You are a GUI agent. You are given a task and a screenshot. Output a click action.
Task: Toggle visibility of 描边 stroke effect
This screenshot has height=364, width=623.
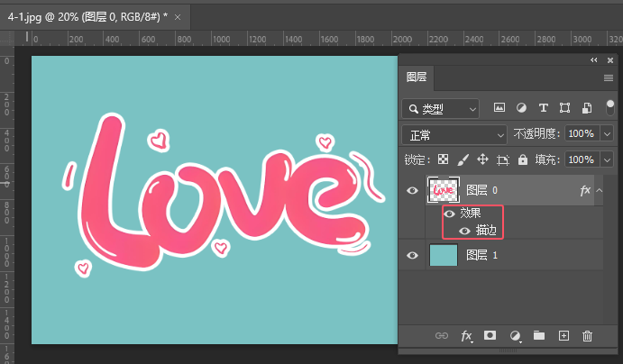(464, 231)
